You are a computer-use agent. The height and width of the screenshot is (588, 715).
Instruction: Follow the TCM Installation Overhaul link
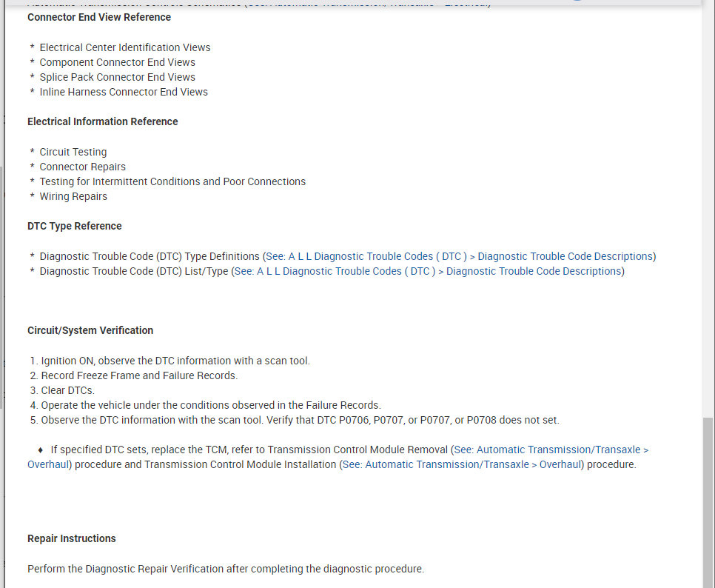pyautogui.click(x=460, y=464)
